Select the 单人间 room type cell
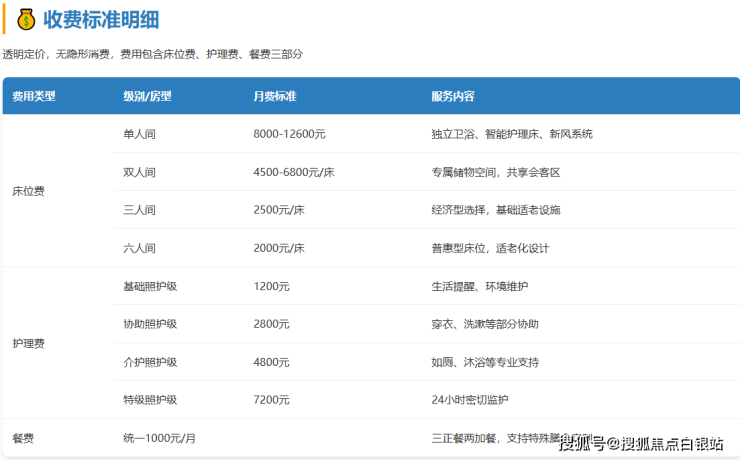The image size is (740, 460). 139,134
